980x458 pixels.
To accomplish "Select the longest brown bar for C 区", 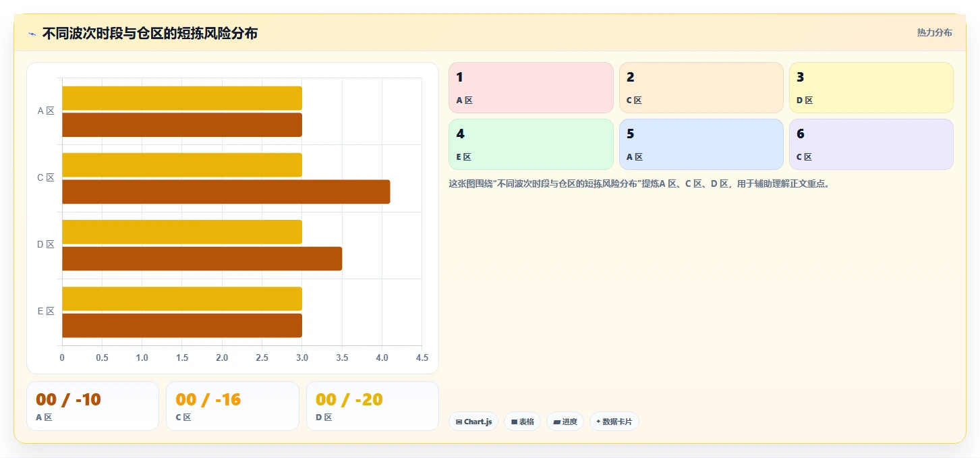I will coord(226,192).
